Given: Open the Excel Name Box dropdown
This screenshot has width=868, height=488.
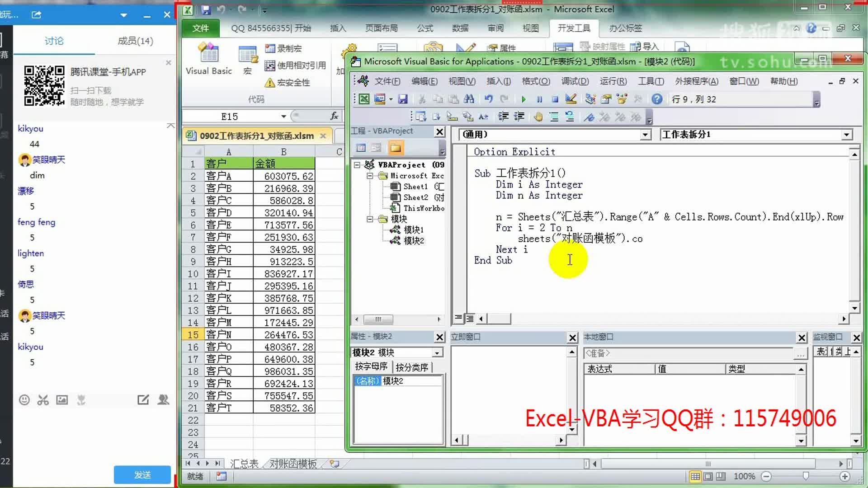Looking at the screenshot, I should pos(283,117).
